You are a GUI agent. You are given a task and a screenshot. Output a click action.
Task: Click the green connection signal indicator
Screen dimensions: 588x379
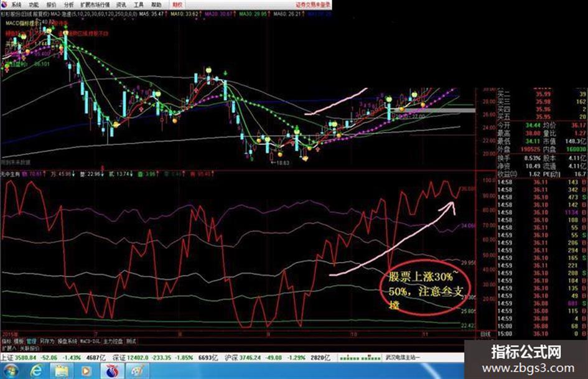360,358
